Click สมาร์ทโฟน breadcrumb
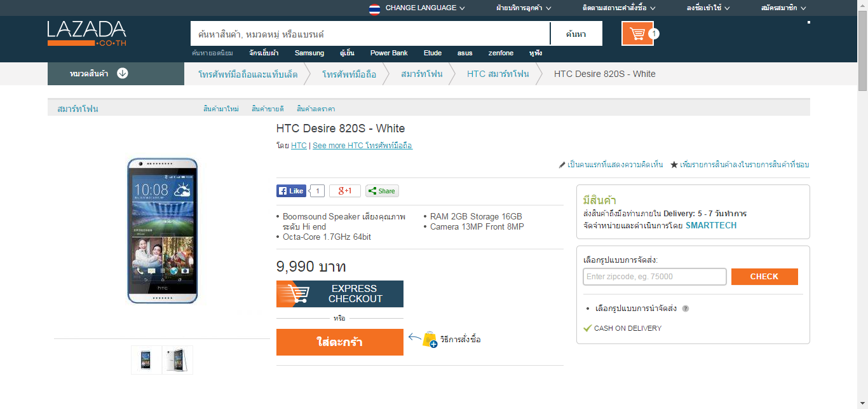Viewport: 868px width, 409px height. click(421, 74)
